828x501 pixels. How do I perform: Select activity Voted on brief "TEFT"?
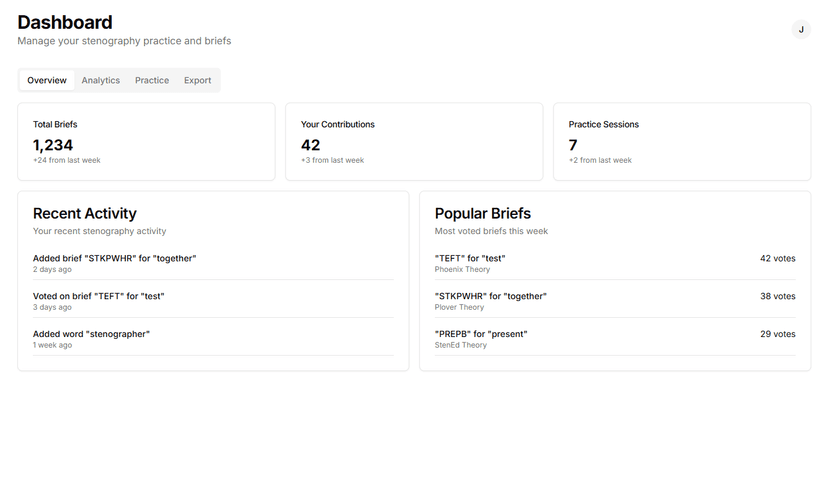pyautogui.click(x=98, y=296)
